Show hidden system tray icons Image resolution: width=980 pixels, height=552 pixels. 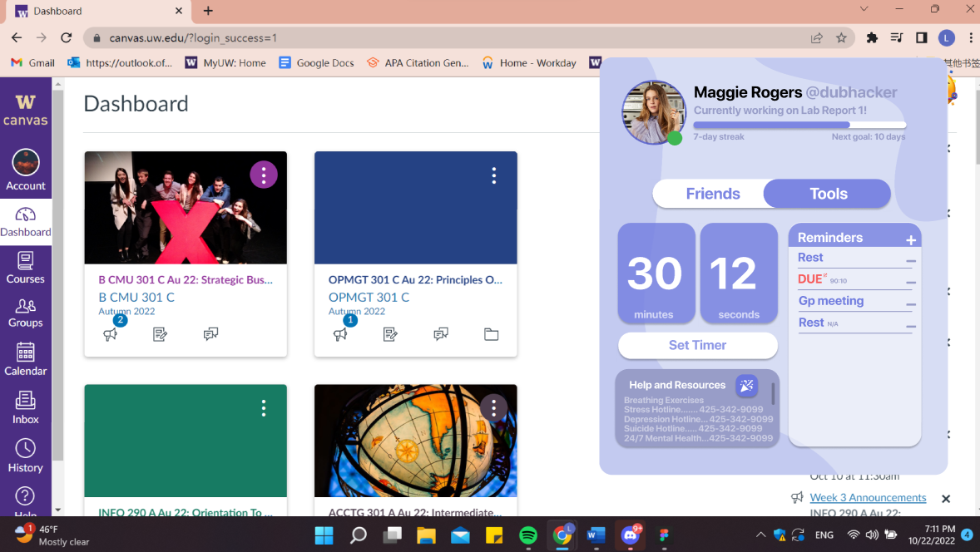760,535
